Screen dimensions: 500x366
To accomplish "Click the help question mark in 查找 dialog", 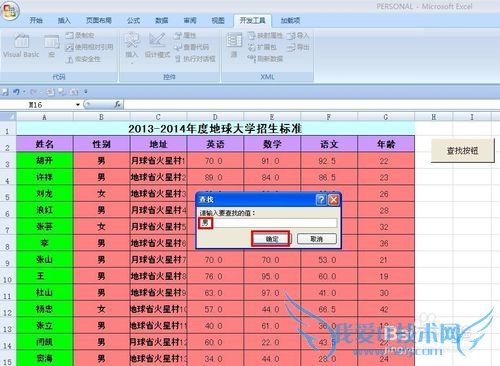I will (321, 200).
